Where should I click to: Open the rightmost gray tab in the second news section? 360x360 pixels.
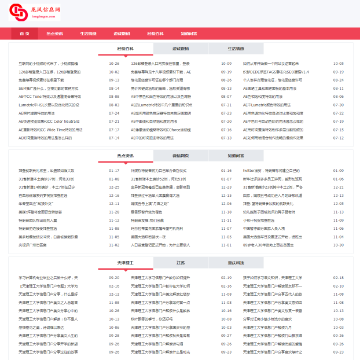click(236, 156)
